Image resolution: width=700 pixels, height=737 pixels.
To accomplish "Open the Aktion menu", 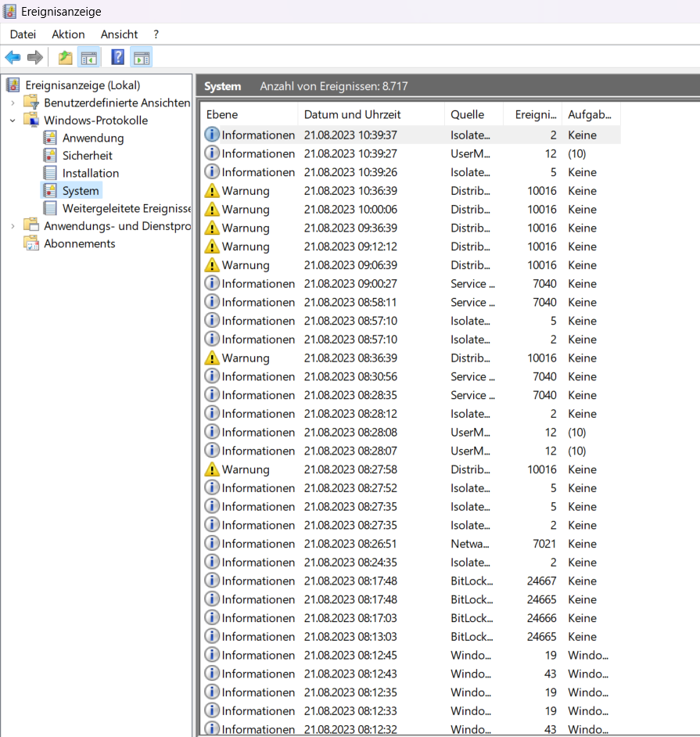I will coord(69,34).
